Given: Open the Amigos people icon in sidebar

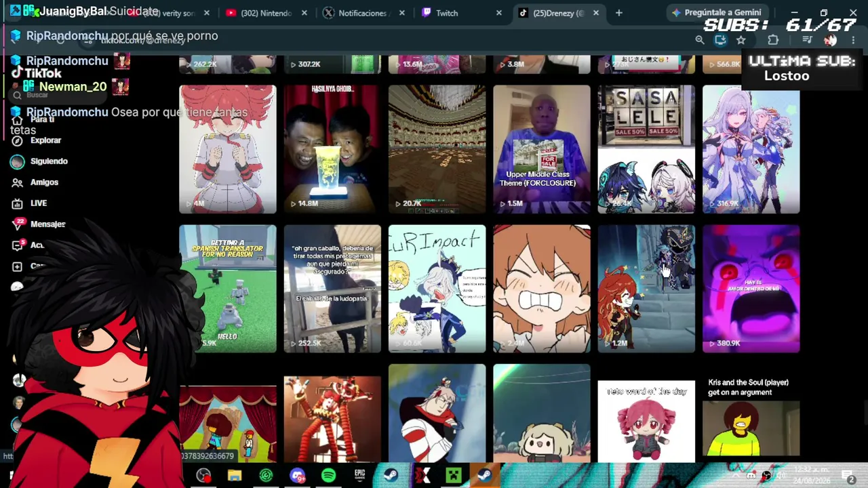Looking at the screenshot, I should [x=18, y=182].
